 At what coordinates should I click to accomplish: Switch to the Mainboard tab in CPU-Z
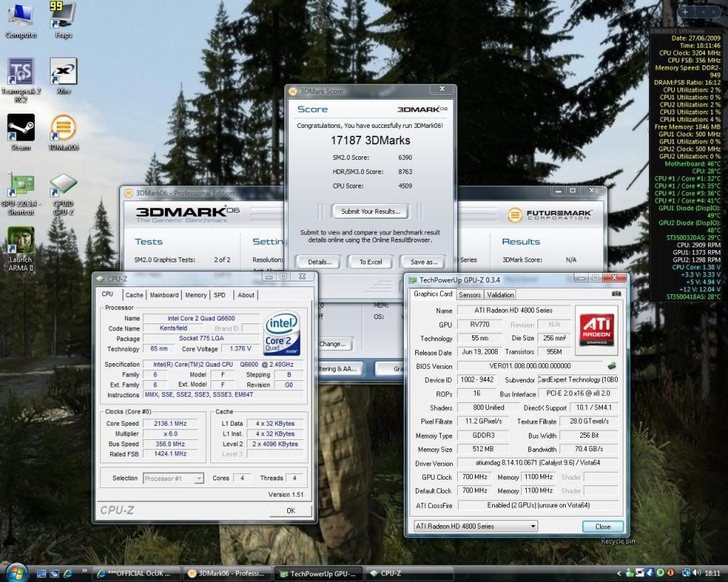click(x=164, y=295)
